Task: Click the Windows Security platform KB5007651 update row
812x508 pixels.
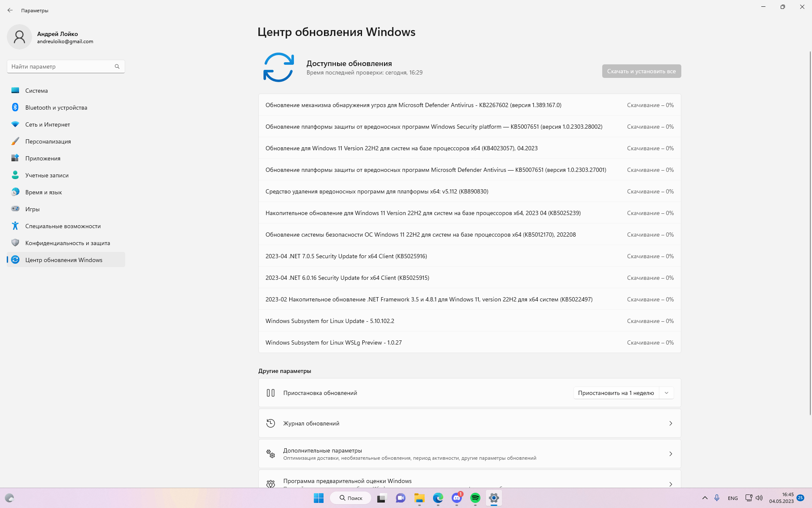Action: click(470, 127)
